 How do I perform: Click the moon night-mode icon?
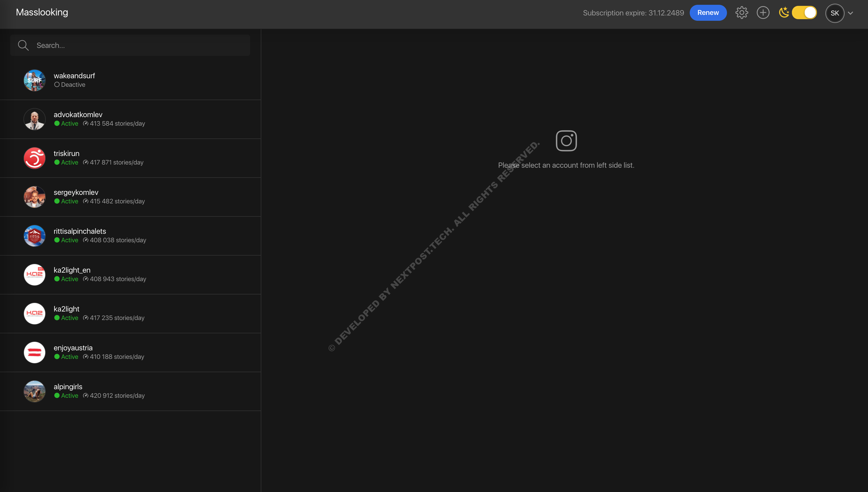point(784,13)
